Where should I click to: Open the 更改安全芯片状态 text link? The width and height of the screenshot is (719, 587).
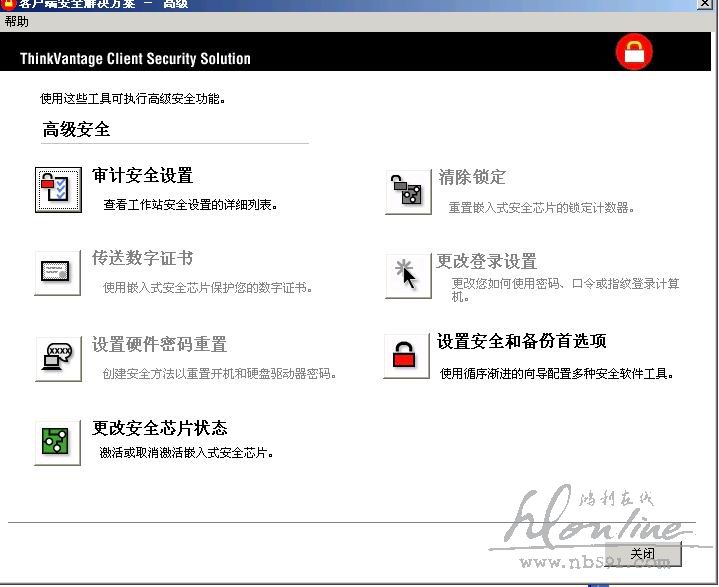[x=160, y=428]
